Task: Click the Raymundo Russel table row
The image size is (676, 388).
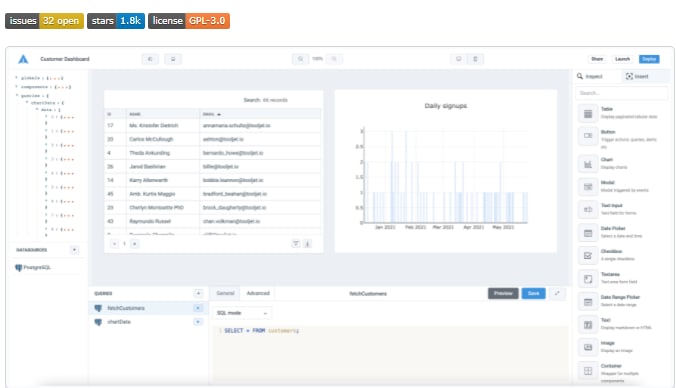Action: click(213, 221)
